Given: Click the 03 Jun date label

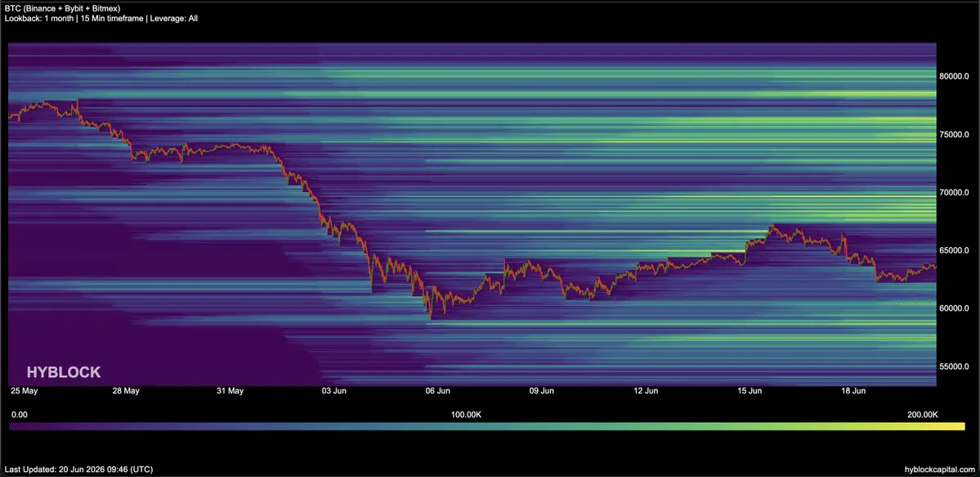Looking at the screenshot, I should click(x=333, y=391).
